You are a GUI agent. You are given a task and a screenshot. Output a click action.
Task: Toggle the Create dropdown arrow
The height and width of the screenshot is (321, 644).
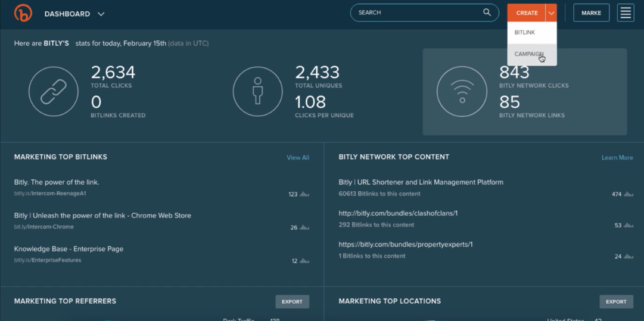(x=551, y=13)
